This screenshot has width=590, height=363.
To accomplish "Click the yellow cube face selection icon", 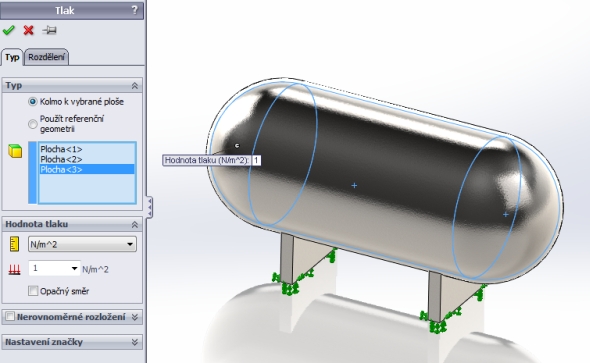I will (x=15, y=151).
